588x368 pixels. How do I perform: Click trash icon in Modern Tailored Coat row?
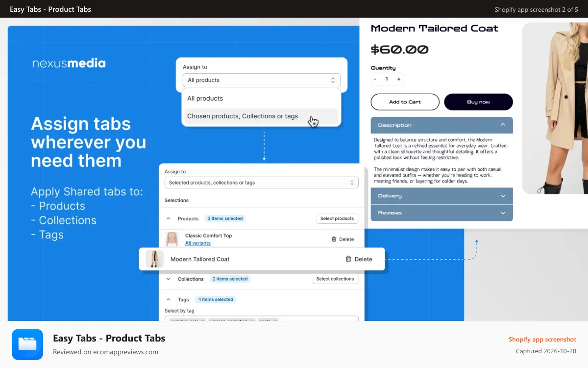pyautogui.click(x=348, y=259)
